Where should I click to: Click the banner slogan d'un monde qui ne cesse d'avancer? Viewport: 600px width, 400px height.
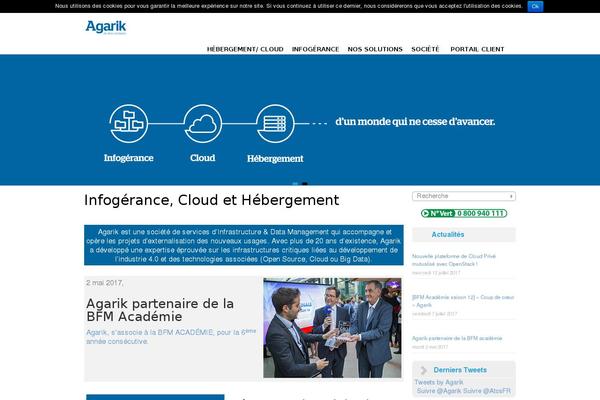point(415,122)
